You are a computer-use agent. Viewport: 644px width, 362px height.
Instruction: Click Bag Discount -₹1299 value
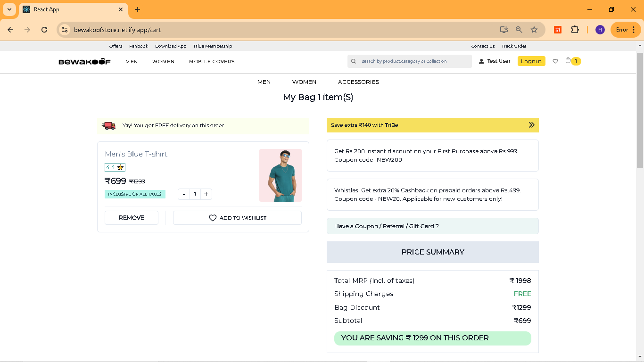[520, 308]
